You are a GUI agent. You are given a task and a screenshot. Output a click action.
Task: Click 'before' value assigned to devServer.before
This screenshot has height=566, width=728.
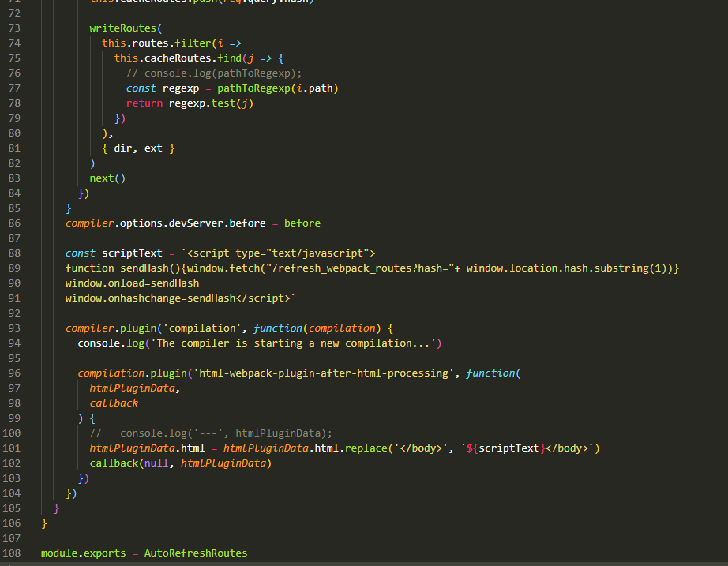click(302, 223)
